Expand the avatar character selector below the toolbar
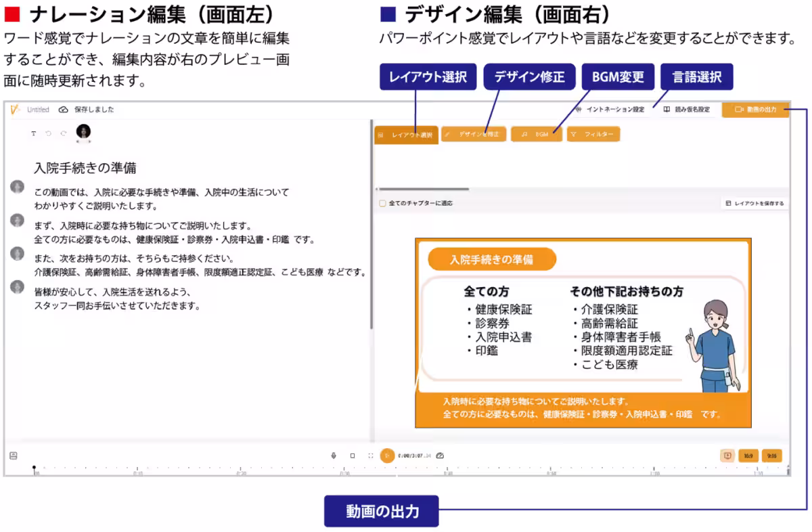This screenshot has width=812, height=532. 84,141
